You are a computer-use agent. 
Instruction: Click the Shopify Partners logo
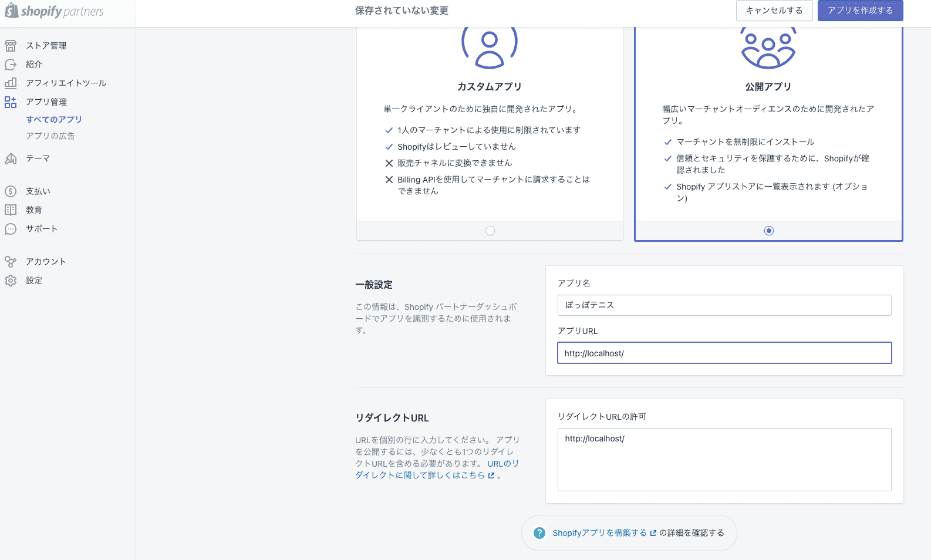tap(54, 11)
